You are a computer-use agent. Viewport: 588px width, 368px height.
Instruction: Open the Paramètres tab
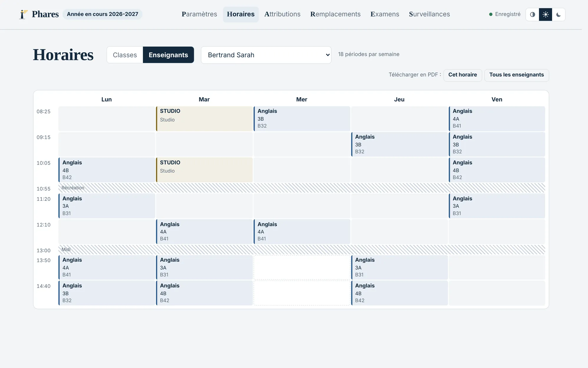pyautogui.click(x=199, y=14)
